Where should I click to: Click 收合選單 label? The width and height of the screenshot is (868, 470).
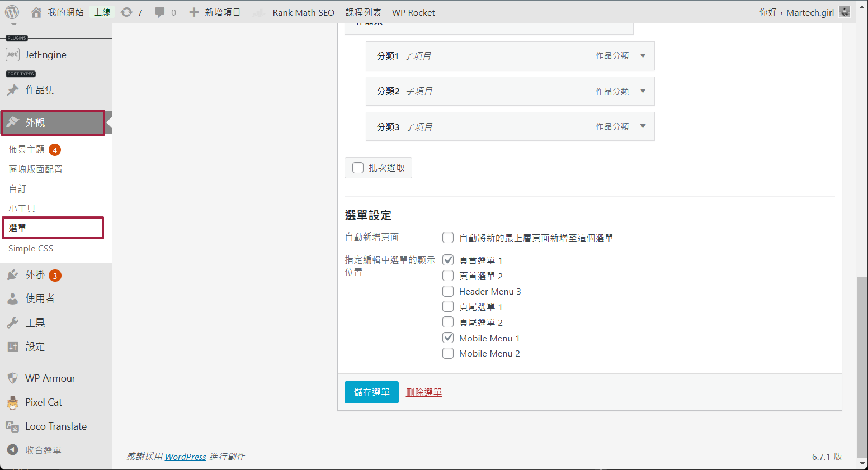point(43,450)
